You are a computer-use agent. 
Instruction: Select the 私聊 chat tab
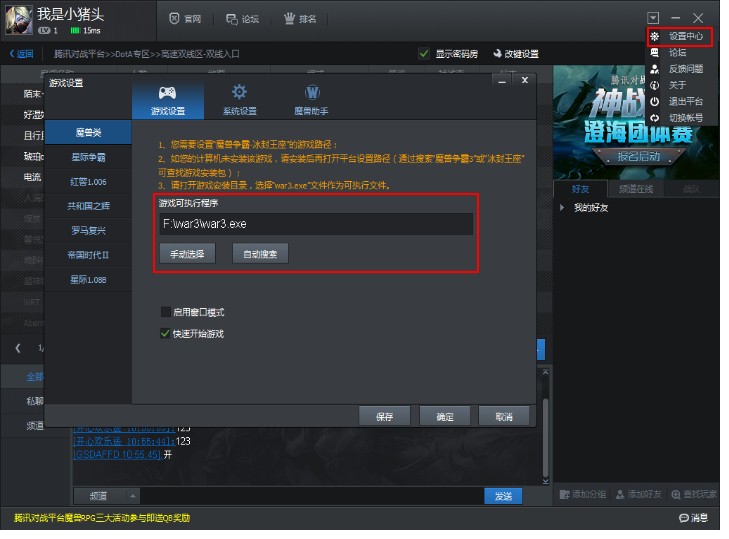click(x=34, y=401)
